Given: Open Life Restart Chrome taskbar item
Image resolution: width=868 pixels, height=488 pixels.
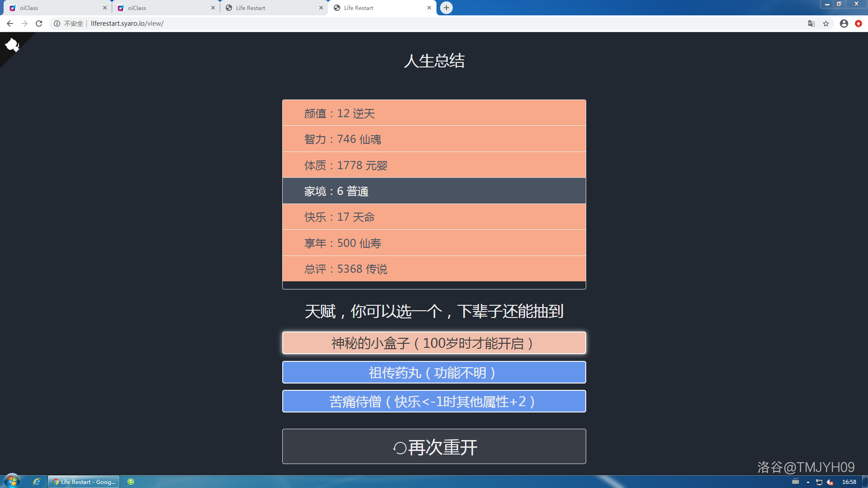Looking at the screenshot, I should click(84, 482).
